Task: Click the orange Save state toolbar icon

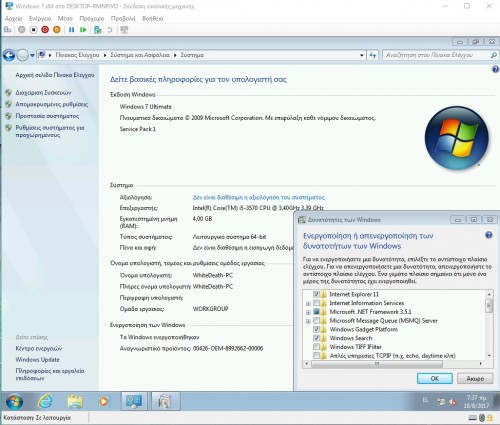Action: click(x=57, y=30)
